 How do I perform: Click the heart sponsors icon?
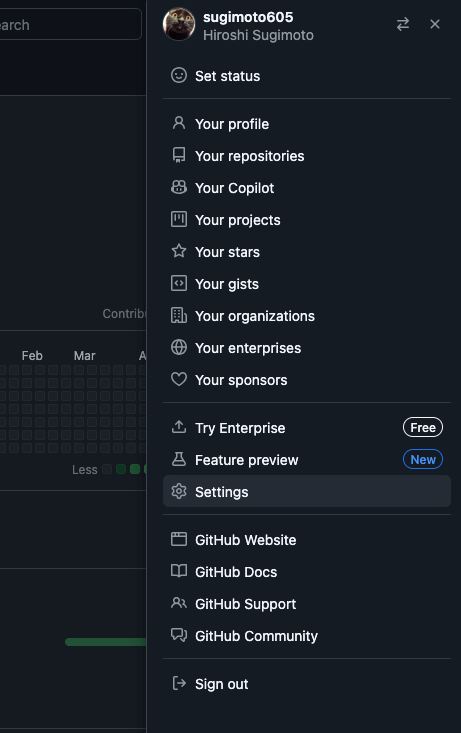[179, 380]
